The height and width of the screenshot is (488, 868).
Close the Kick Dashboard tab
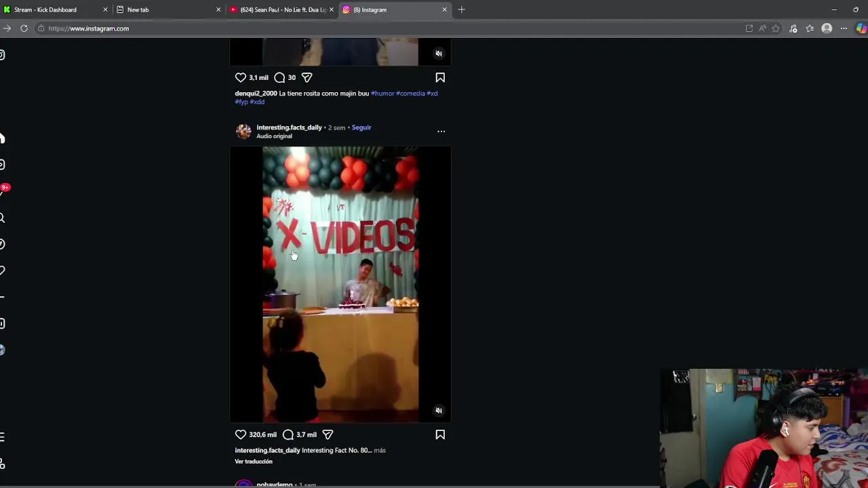pyautogui.click(x=105, y=9)
